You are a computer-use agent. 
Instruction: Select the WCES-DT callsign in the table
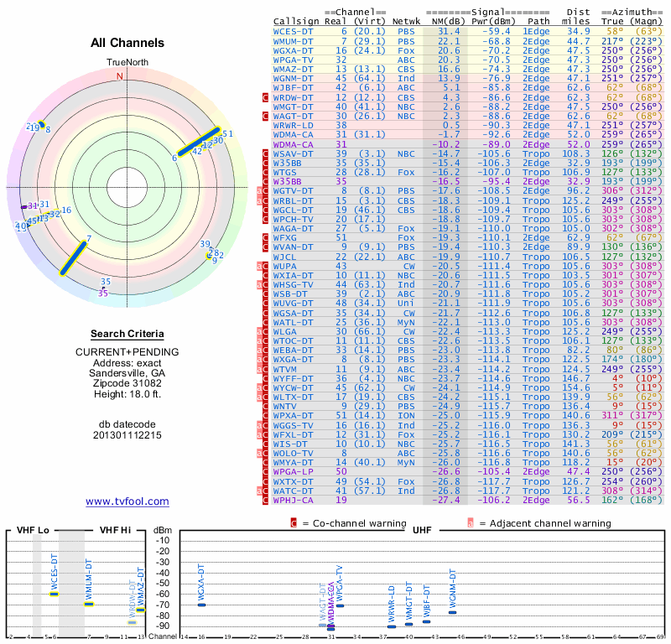point(294,31)
